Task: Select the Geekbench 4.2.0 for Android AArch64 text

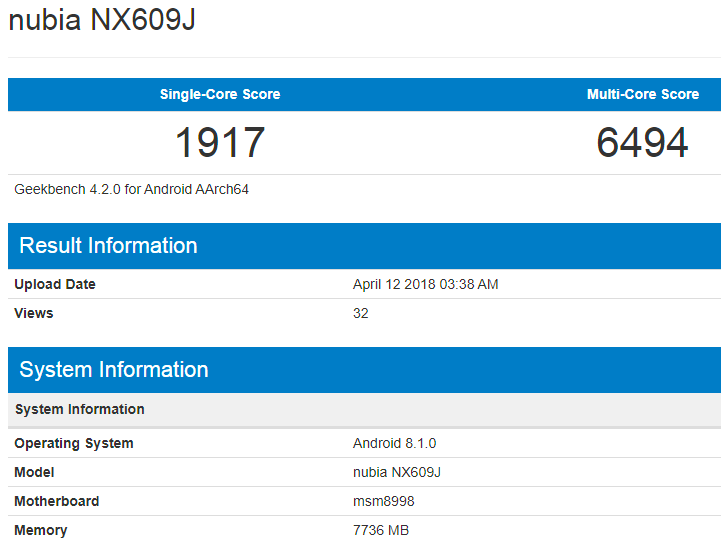Action: pos(132,190)
